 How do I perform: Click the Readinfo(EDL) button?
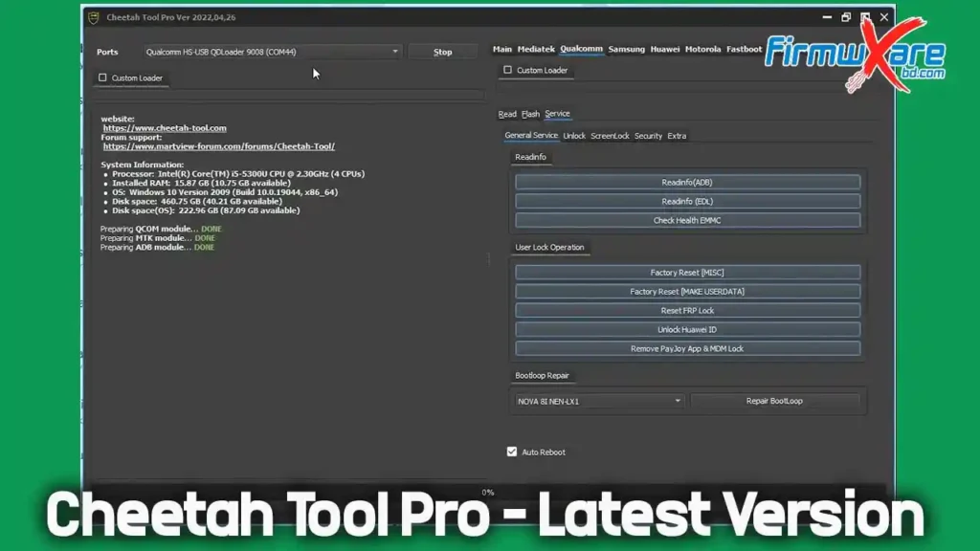[686, 201]
